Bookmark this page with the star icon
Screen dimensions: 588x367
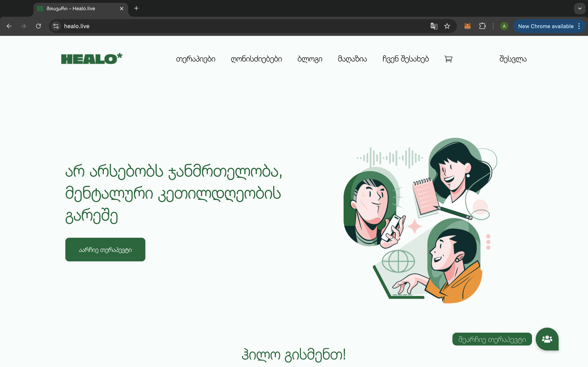[447, 26]
